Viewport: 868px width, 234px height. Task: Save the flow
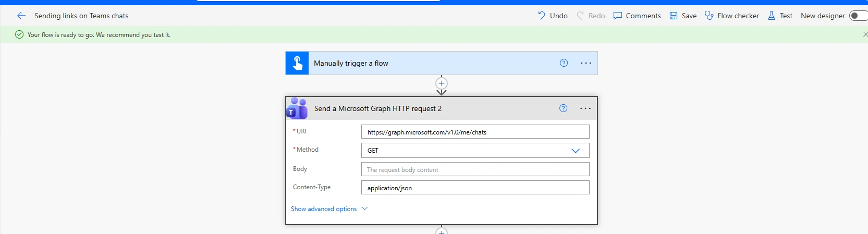(683, 16)
